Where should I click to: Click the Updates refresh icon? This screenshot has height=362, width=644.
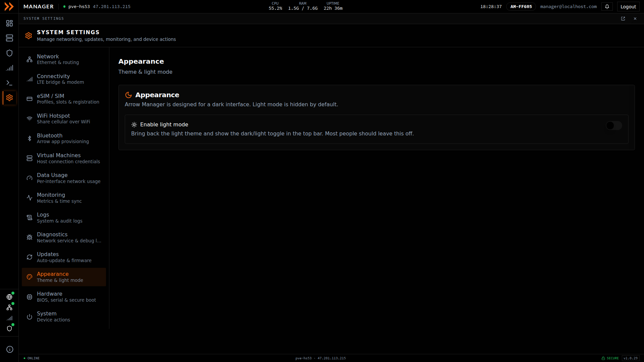point(30,257)
